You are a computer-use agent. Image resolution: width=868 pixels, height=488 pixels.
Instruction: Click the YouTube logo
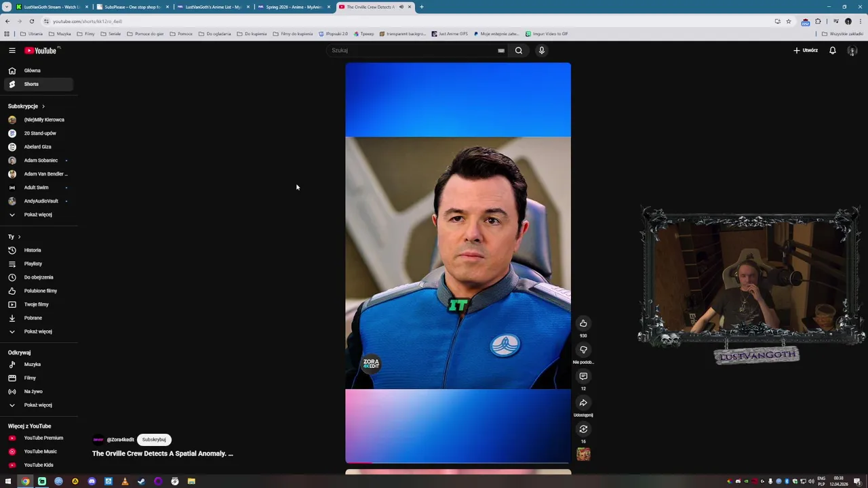(42, 50)
